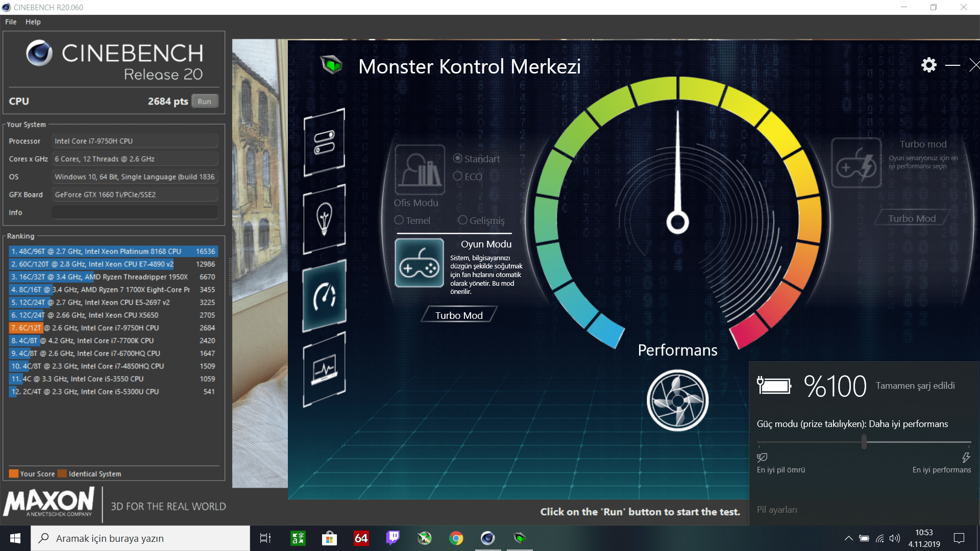The image size is (980, 551).
Task: Show hidden system tray icons
Action: pyautogui.click(x=848, y=538)
